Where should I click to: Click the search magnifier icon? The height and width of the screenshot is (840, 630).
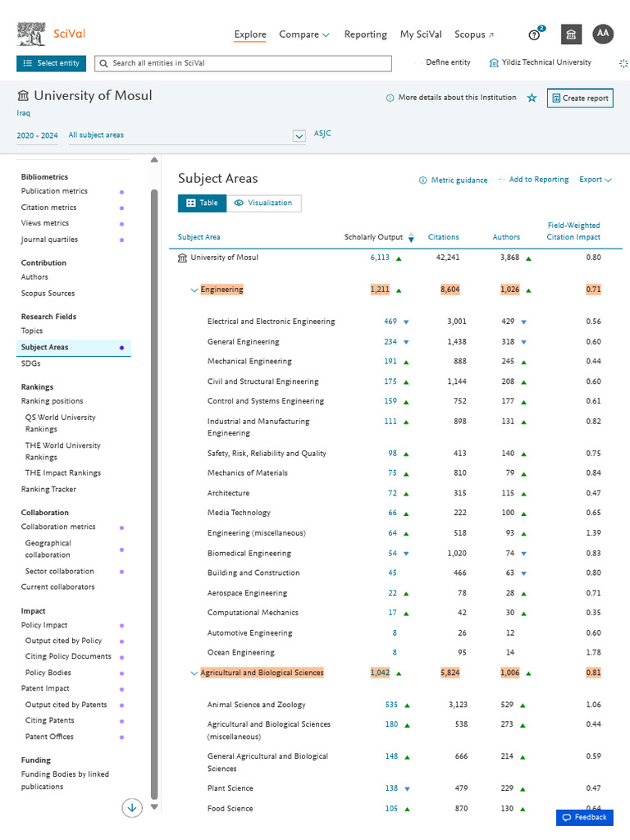pyautogui.click(x=104, y=63)
